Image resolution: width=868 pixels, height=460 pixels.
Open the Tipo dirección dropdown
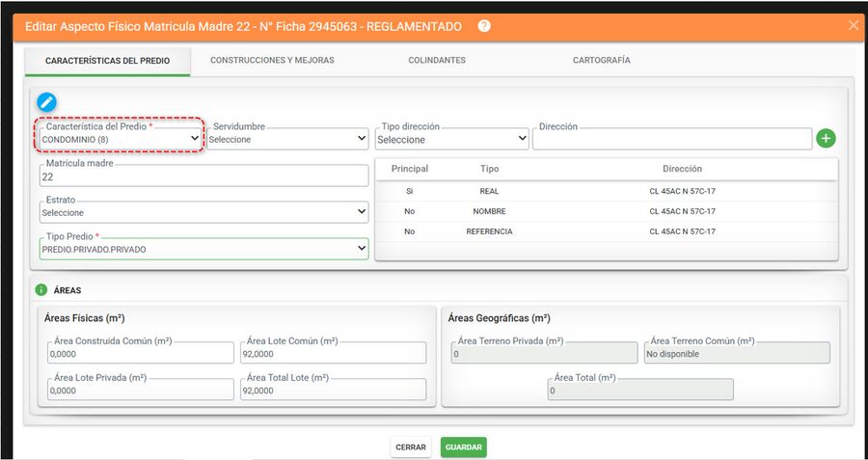point(451,139)
